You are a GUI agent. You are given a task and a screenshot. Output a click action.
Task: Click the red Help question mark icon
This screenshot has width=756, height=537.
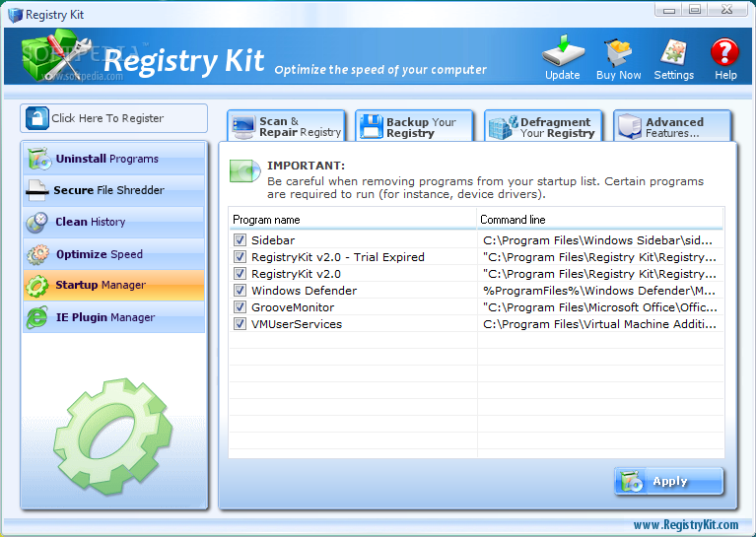click(724, 51)
